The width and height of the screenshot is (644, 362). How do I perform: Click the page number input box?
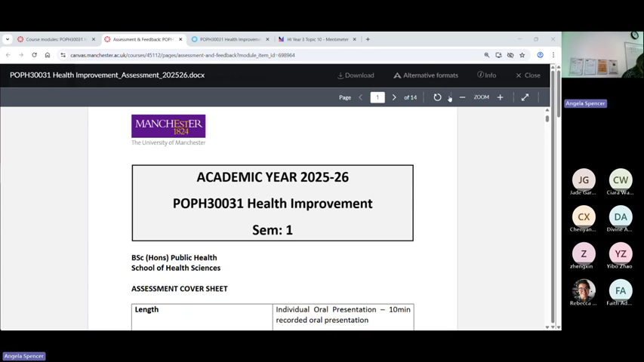(x=377, y=97)
